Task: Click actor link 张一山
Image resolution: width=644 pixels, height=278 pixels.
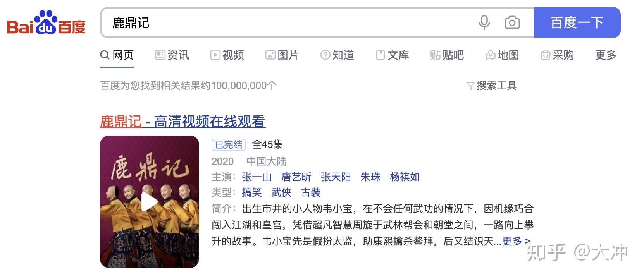Action: 257,177
